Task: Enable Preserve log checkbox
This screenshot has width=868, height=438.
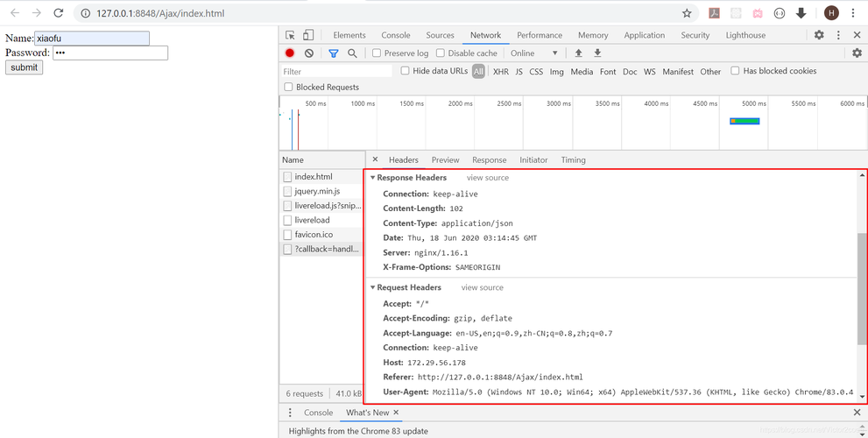Action: point(377,53)
